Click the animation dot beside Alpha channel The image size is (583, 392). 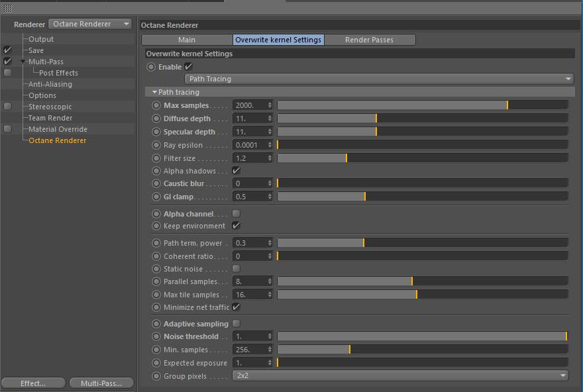click(156, 214)
